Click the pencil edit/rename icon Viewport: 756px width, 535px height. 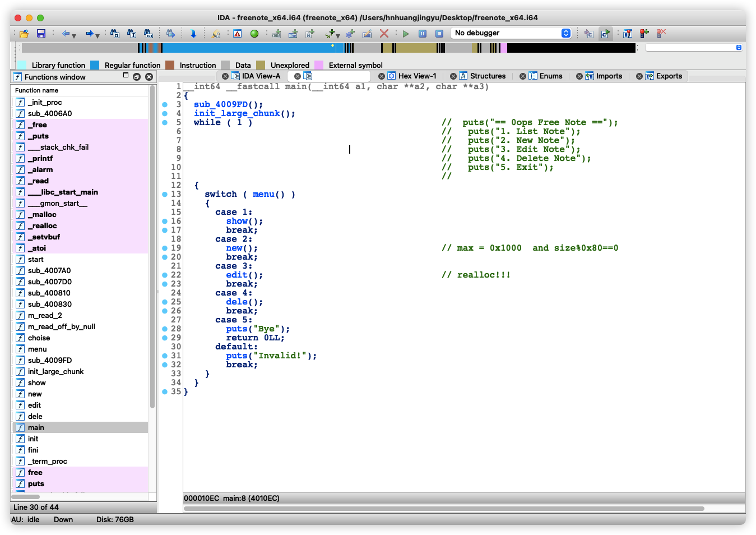367,34
